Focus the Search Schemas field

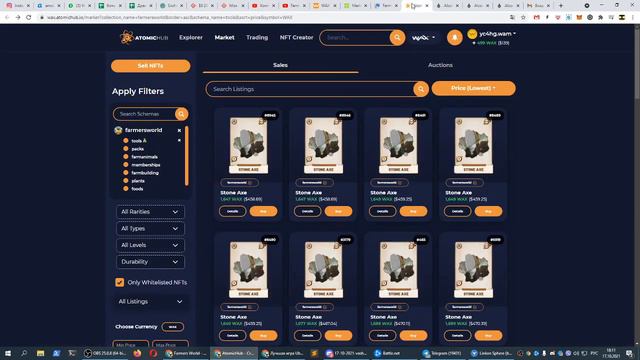tap(144, 114)
